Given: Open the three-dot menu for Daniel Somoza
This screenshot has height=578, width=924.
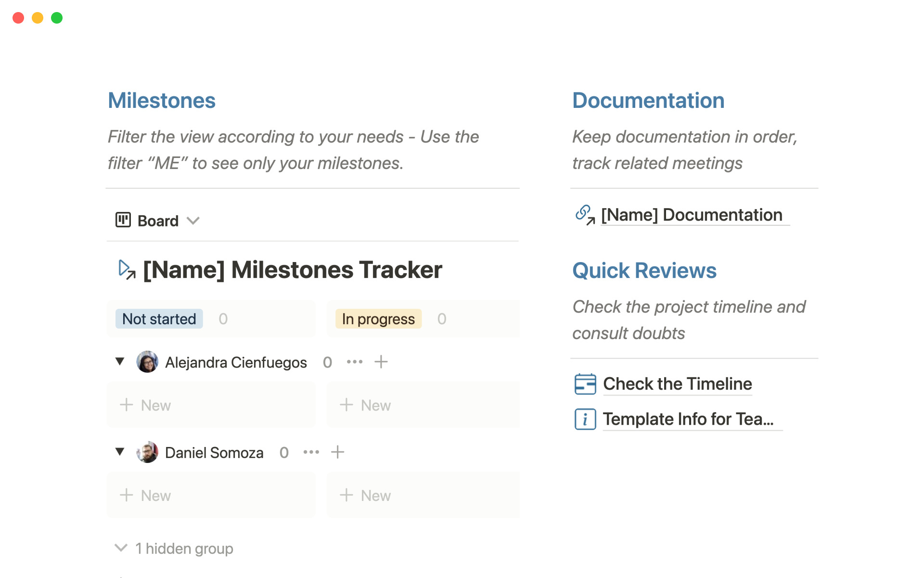Looking at the screenshot, I should click(x=311, y=452).
